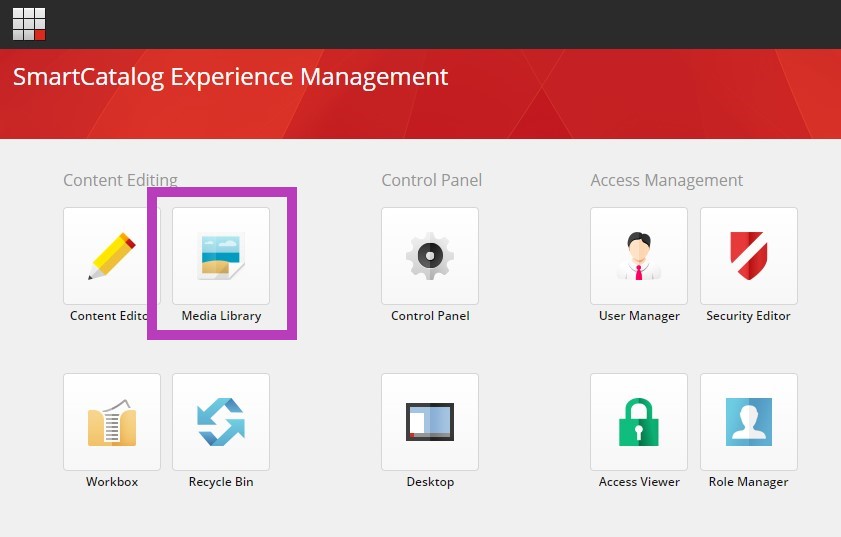
Task: Open the launchpad grid icon in top bar
Action: click(x=29, y=24)
